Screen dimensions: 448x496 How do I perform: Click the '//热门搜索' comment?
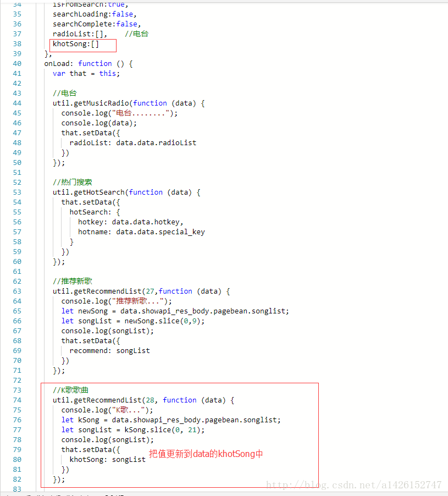73,183
